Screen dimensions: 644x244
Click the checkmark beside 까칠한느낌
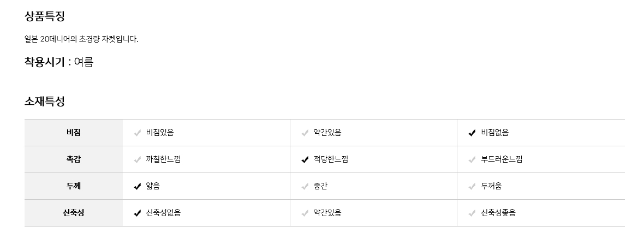click(x=138, y=159)
